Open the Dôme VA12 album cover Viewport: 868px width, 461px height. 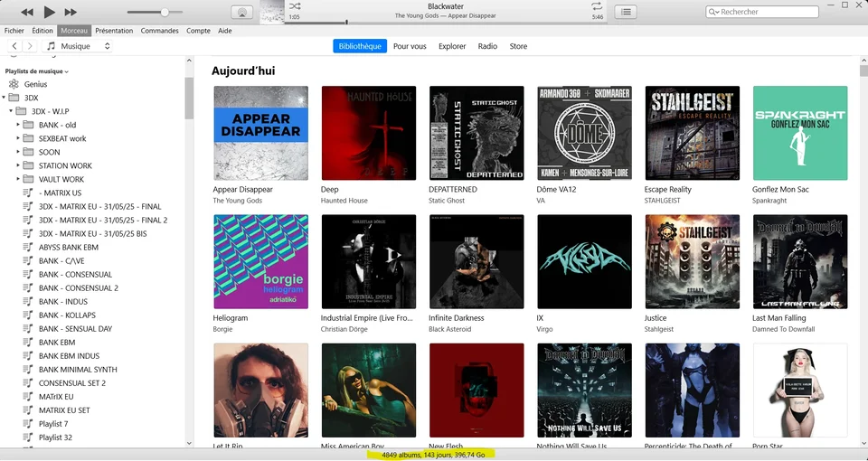point(584,133)
